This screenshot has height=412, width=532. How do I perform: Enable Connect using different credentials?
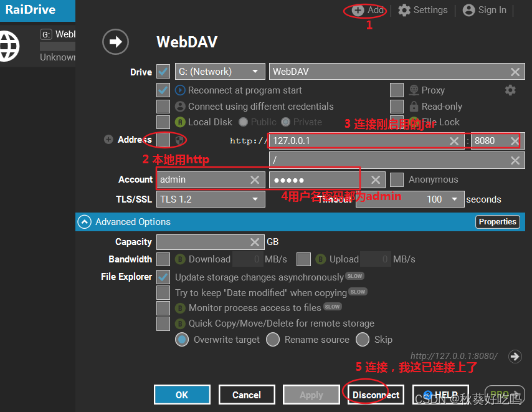[163, 107]
